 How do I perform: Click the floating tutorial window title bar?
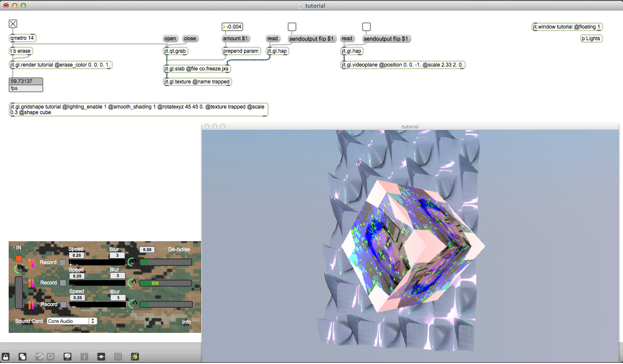pyautogui.click(x=410, y=127)
